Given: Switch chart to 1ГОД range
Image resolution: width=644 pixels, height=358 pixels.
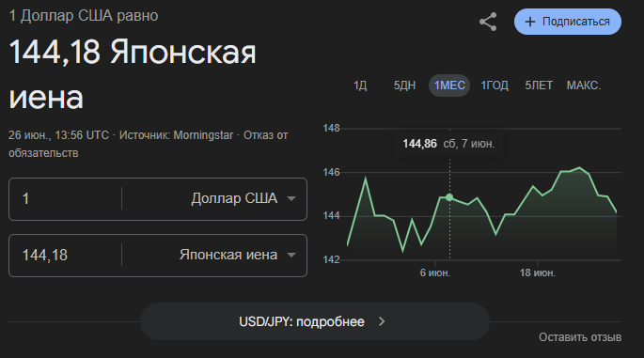Looking at the screenshot, I should (495, 86).
